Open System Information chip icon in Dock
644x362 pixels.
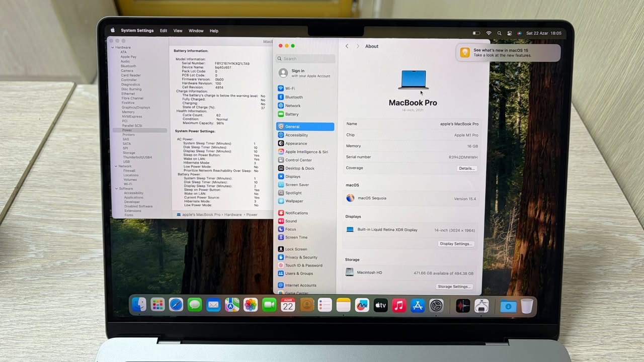click(481, 305)
